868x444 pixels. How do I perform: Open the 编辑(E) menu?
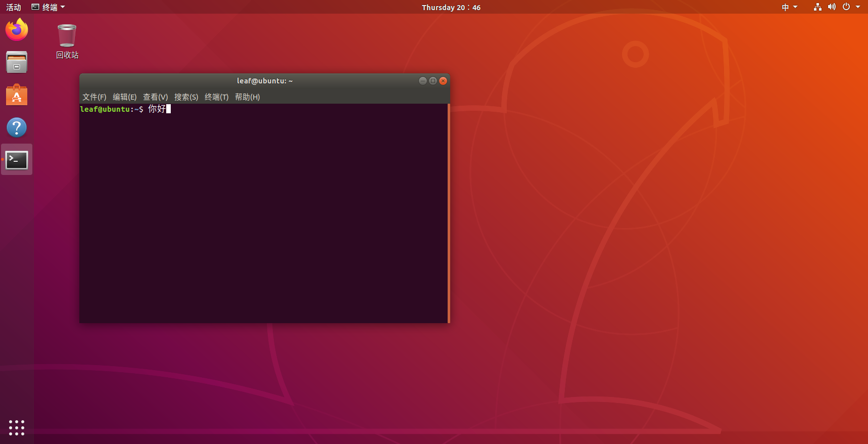[x=125, y=97]
